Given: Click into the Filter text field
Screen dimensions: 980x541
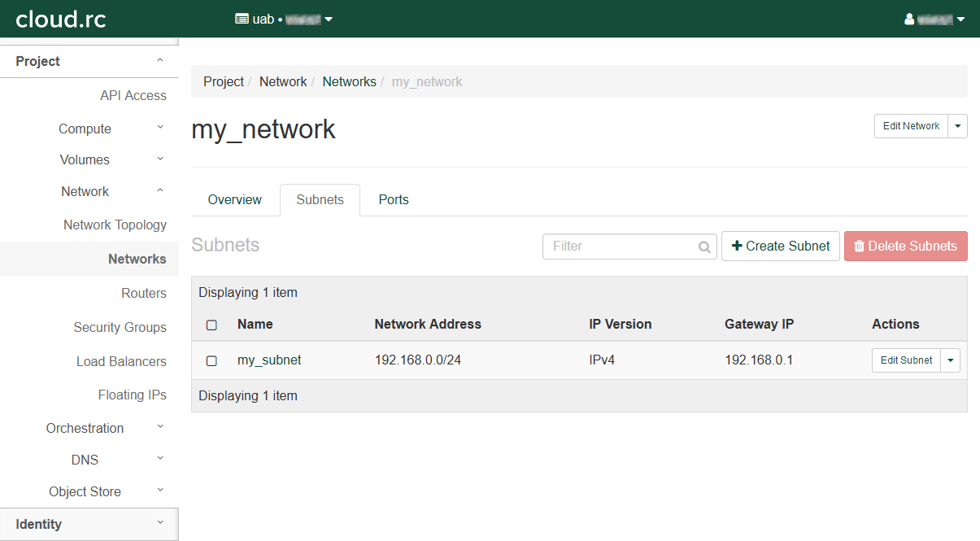Looking at the screenshot, I should (x=620, y=247).
